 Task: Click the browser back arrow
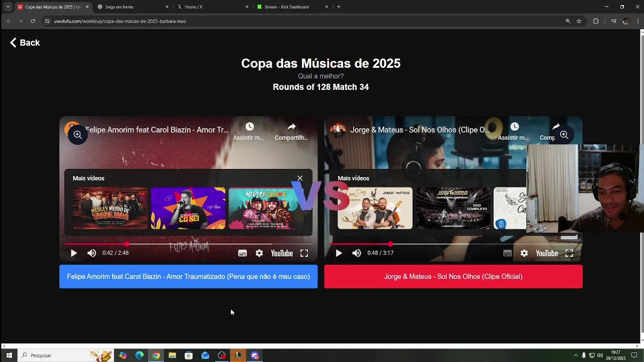point(9,21)
